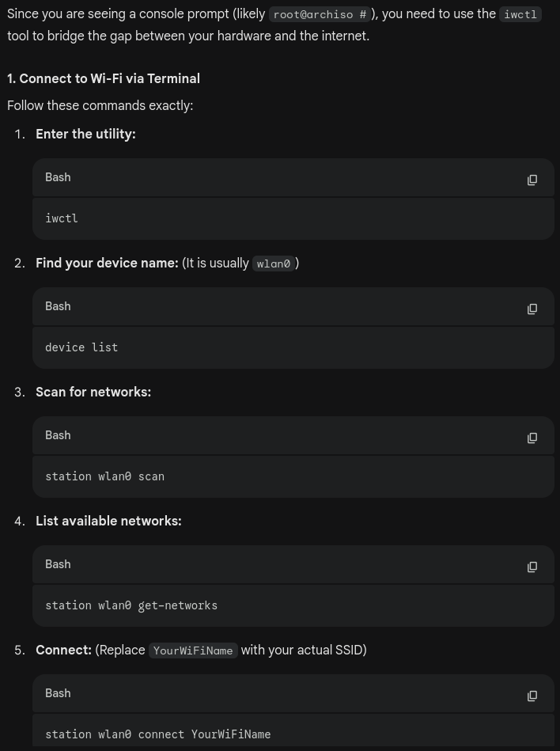560x751 pixels.
Task: Copy the get-networks command
Action: tap(532, 567)
